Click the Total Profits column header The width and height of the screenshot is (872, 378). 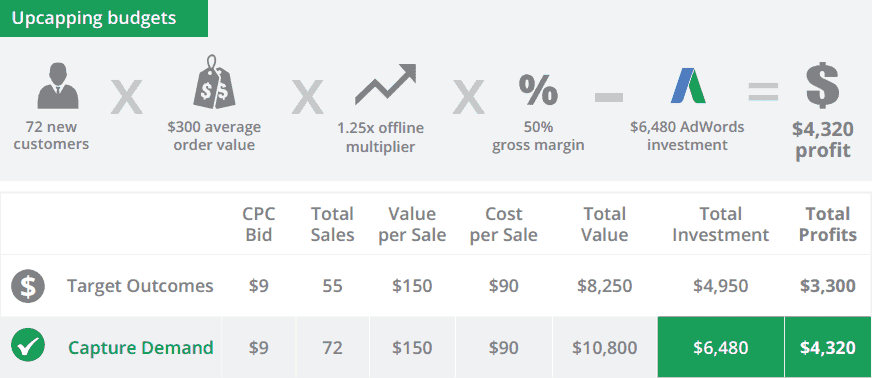828,224
